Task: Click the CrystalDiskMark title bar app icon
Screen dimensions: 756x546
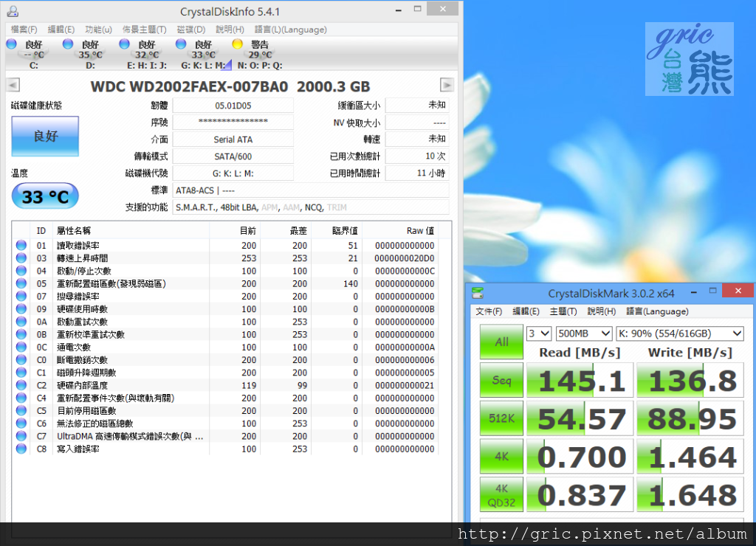Action: (478, 293)
